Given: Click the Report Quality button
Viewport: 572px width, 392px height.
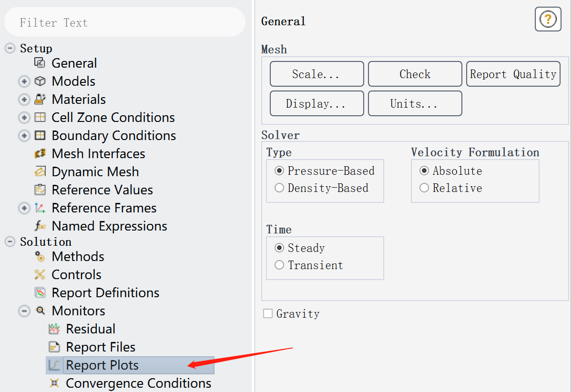Looking at the screenshot, I should point(513,74).
